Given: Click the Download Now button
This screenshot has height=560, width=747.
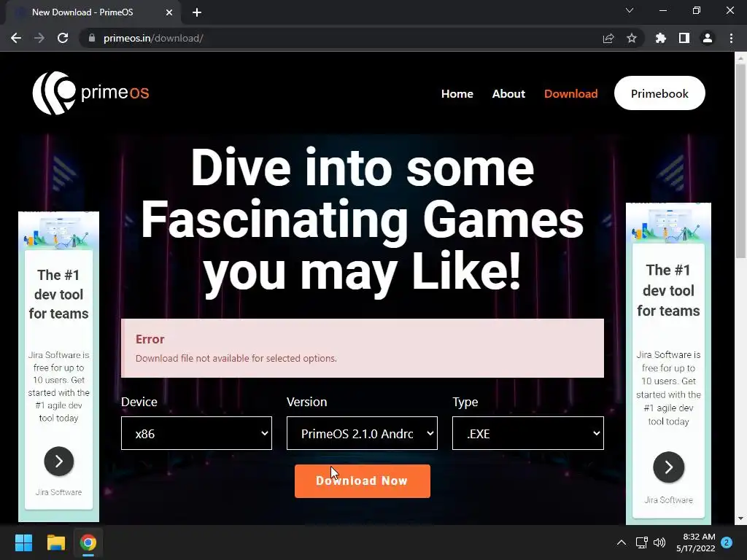Looking at the screenshot, I should (362, 481).
